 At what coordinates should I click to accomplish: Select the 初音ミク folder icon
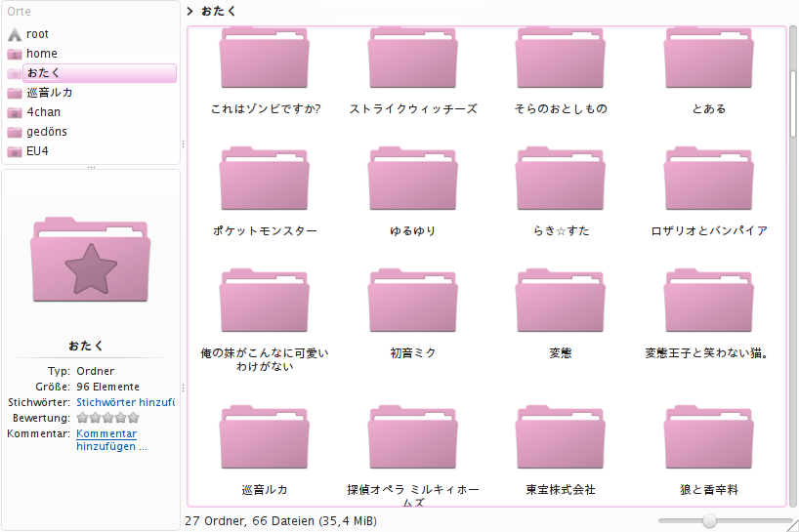point(413,301)
